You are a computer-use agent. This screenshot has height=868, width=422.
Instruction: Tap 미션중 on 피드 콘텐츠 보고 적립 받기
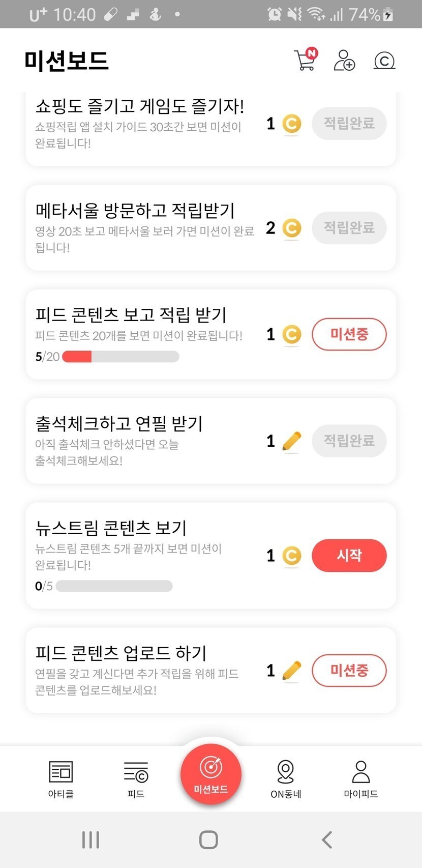click(349, 334)
